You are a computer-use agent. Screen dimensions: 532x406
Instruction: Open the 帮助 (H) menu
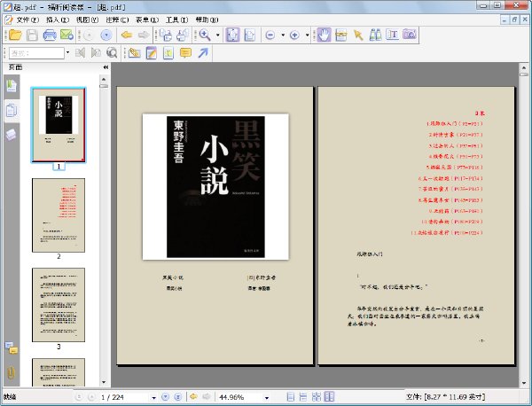[x=207, y=20]
